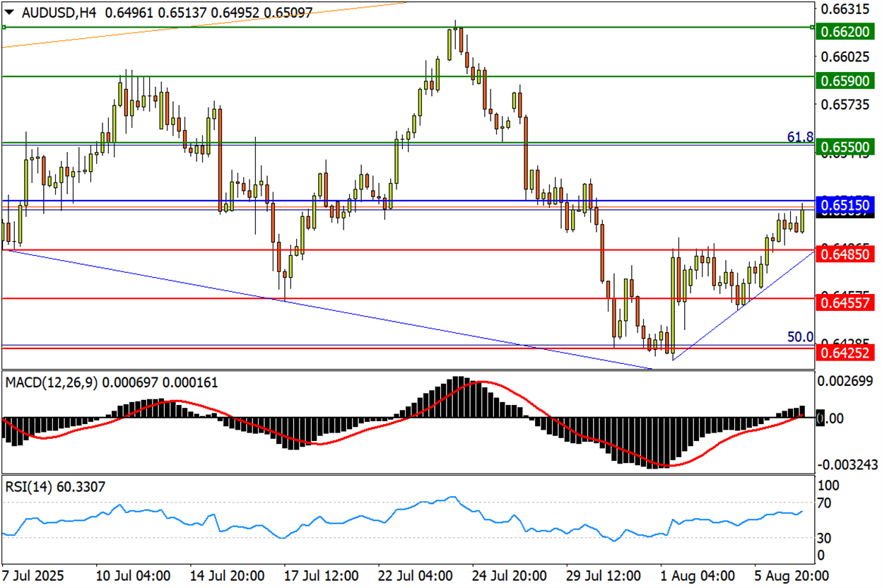
Task: Click the 0.66315 price scale value
Action: click(x=846, y=9)
